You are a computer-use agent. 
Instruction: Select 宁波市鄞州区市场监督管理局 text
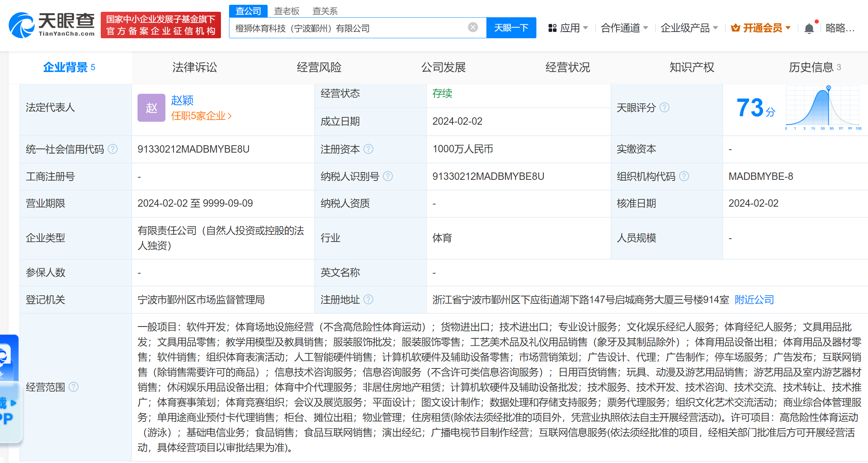pyautogui.click(x=201, y=300)
